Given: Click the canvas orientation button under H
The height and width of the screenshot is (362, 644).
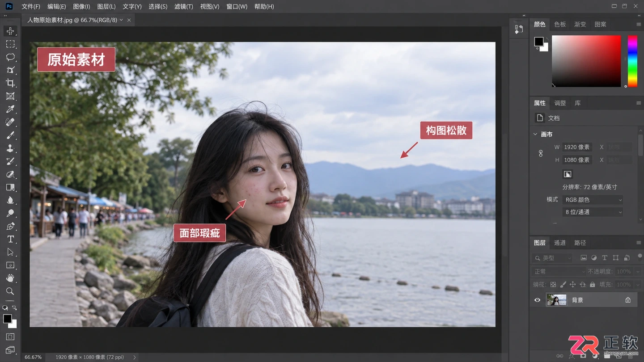Looking at the screenshot, I should tap(568, 174).
